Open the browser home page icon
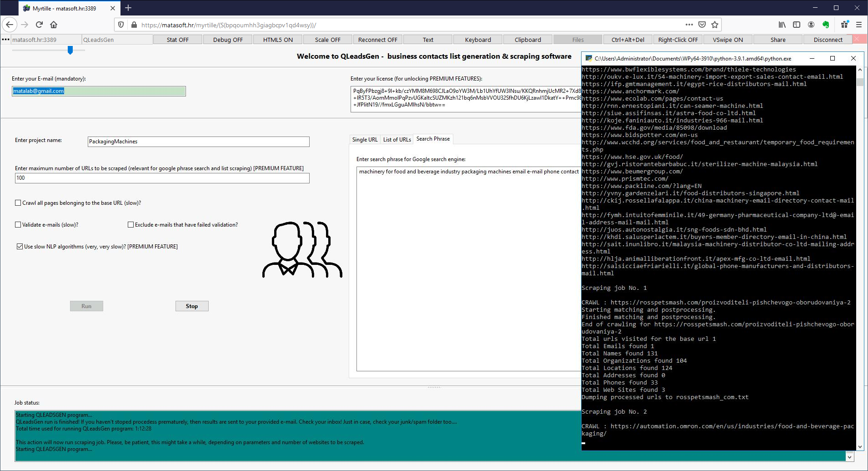This screenshot has height=471, width=868. coord(54,25)
